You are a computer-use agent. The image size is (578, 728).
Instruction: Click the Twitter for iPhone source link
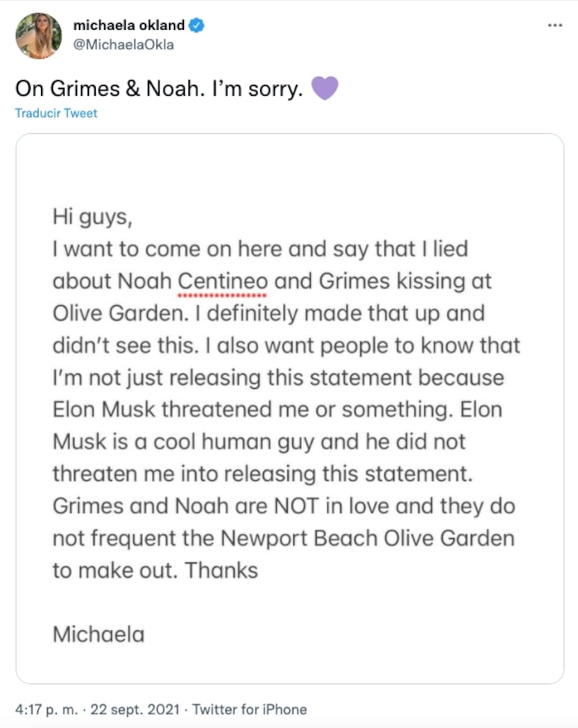pyautogui.click(x=250, y=709)
